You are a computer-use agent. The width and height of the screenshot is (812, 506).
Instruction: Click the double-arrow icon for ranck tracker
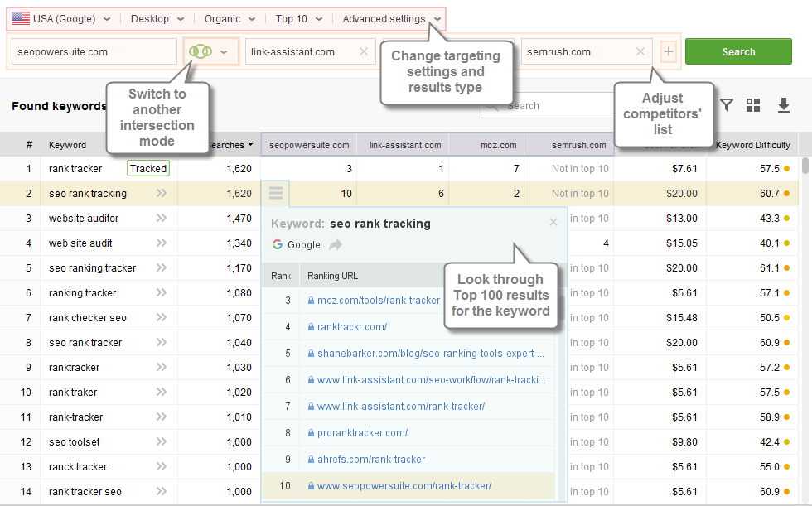tap(162, 466)
